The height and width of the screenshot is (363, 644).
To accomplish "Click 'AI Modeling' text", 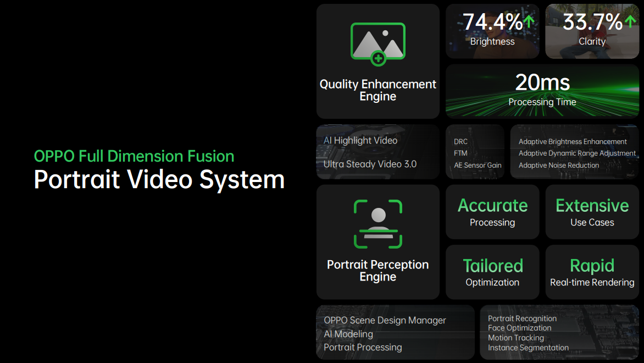I will coord(348,334).
